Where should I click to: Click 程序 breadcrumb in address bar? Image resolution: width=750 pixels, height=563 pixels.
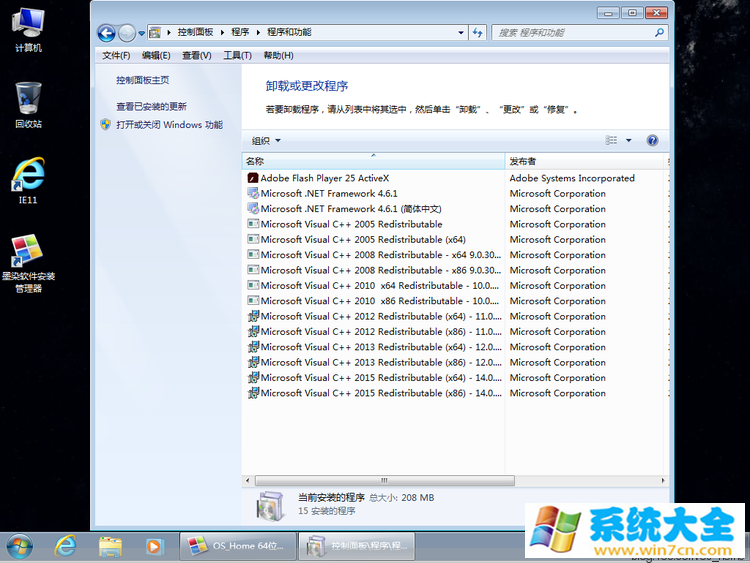click(x=240, y=32)
